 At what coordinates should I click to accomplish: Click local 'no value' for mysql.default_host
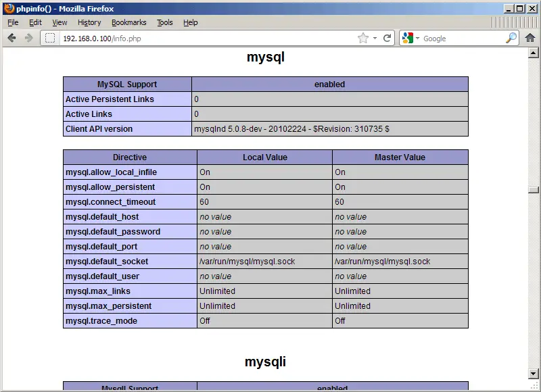(x=215, y=216)
